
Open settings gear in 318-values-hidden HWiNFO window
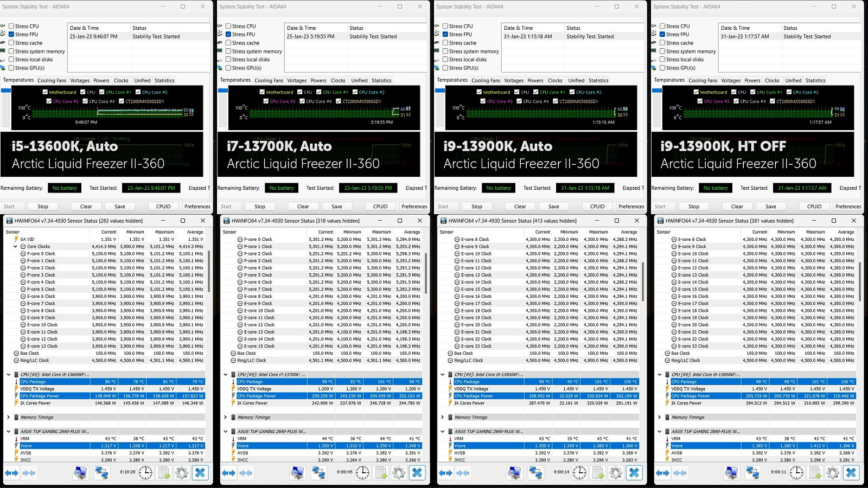click(399, 473)
